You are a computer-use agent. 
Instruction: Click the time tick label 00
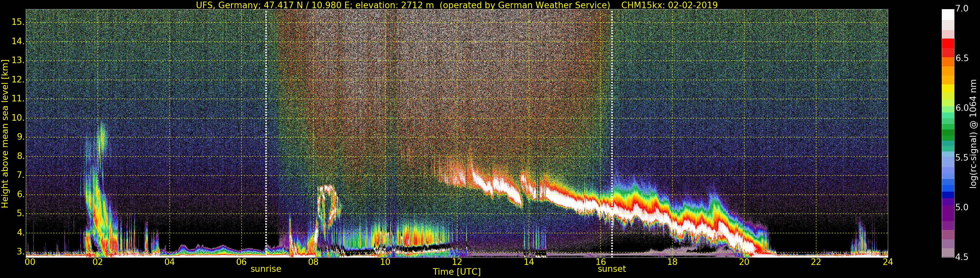(x=30, y=262)
